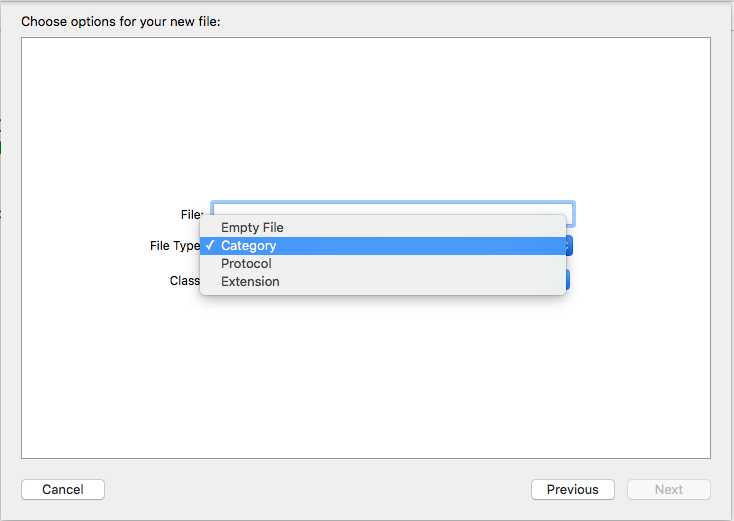This screenshot has width=734, height=521.
Task: Cancel the new file dialog
Action: (63, 489)
